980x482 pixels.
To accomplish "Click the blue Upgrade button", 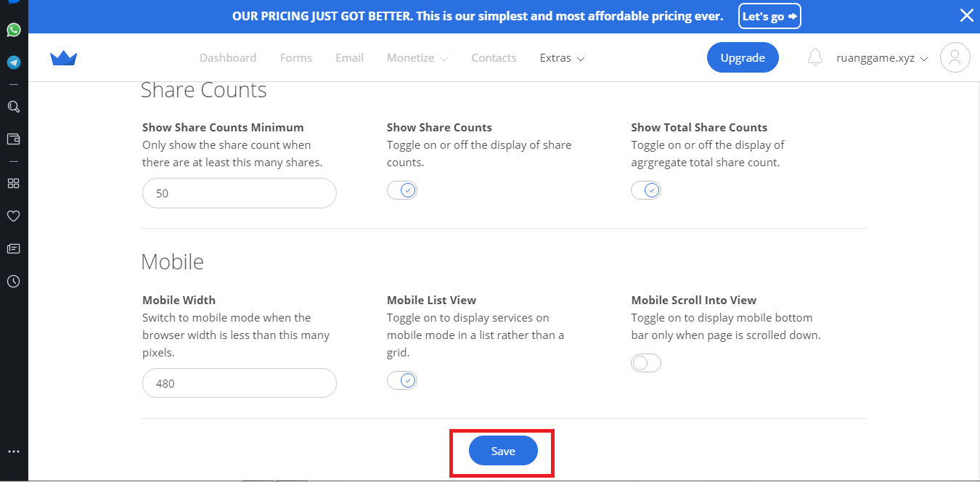I will (743, 58).
